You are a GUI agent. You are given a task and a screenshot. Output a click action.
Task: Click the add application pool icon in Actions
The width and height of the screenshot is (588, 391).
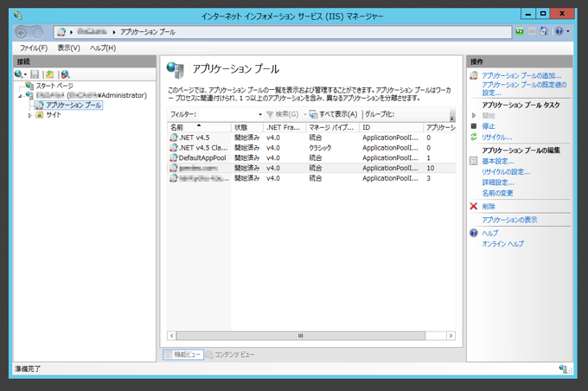[x=474, y=75]
